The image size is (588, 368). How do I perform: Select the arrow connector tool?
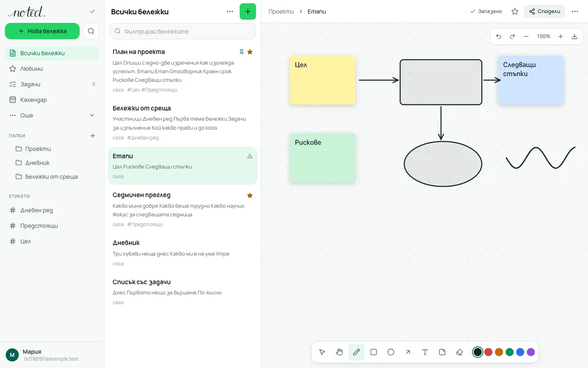(x=408, y=352)
